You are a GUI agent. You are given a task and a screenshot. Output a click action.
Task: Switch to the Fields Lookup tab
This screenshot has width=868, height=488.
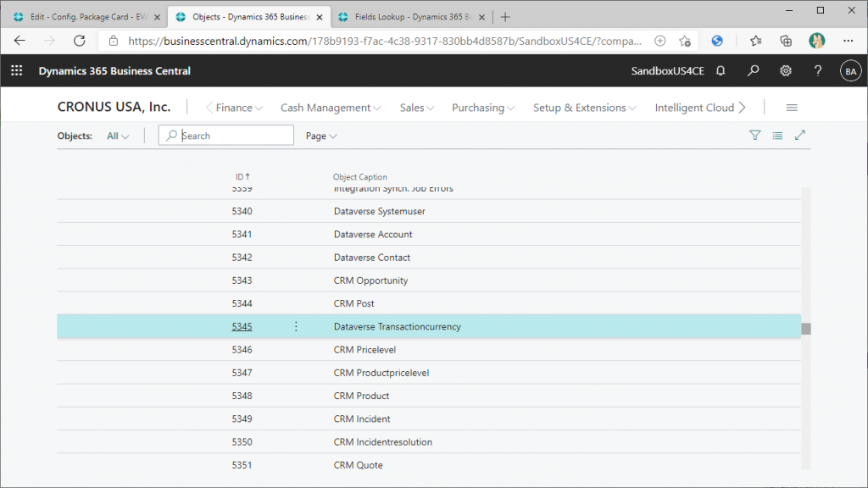point(413,17)
